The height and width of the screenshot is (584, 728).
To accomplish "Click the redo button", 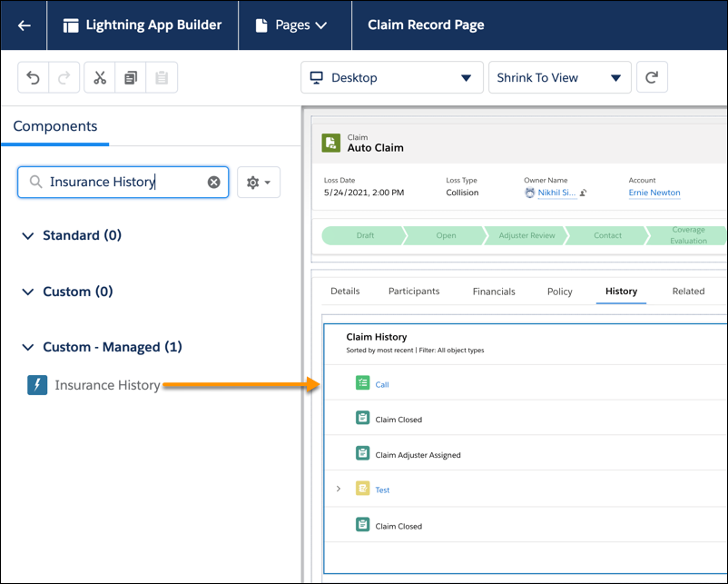I will click(x=64, y=77).
